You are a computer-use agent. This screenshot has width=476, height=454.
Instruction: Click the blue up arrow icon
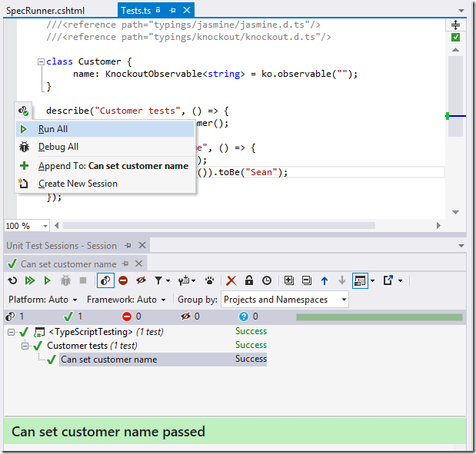325,281
